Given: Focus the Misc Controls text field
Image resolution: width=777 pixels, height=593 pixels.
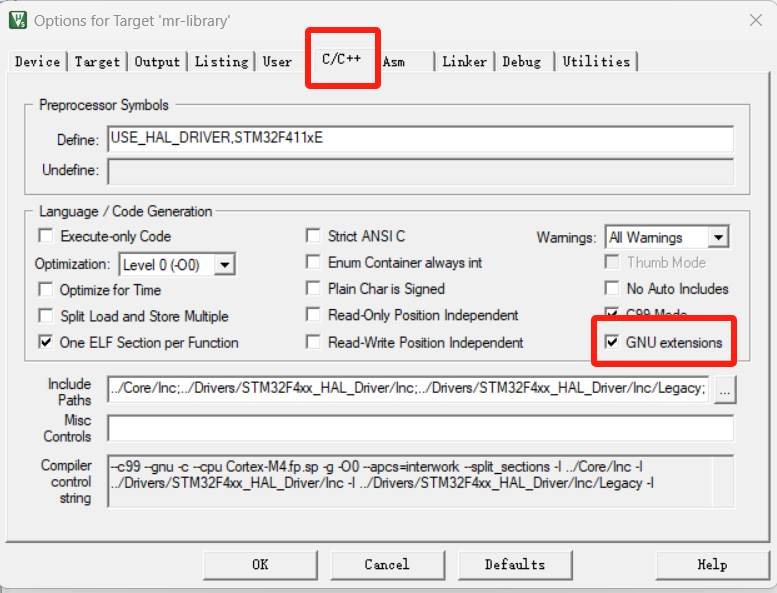Looking at the screenshot, I should [x=420, y=429].
